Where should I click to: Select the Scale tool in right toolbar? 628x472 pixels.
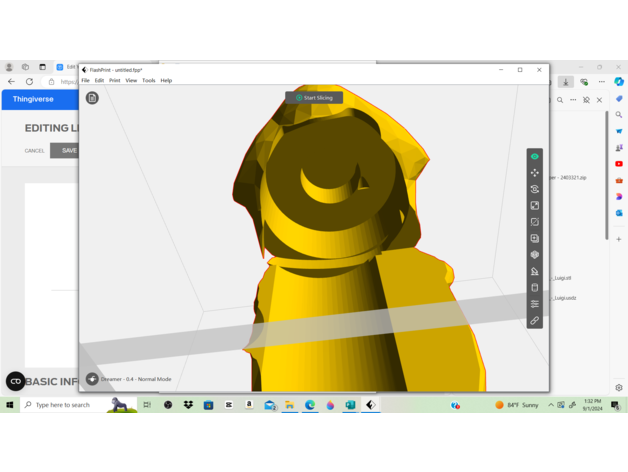pyautogui.click(x=534, y=205)
